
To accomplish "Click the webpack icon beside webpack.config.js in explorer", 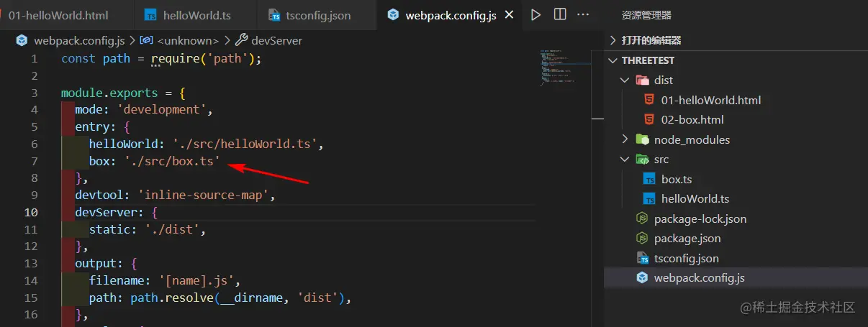I will click(642, 277).
